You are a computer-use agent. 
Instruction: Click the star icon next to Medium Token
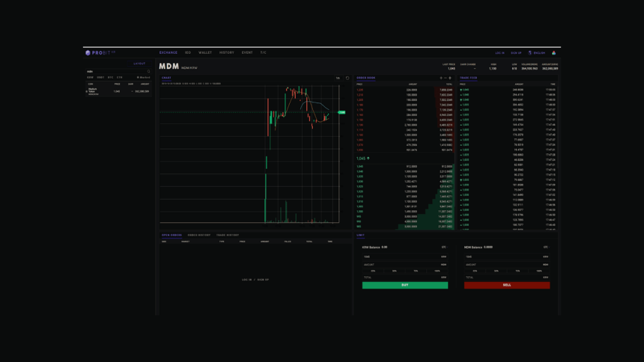point(86,91)
